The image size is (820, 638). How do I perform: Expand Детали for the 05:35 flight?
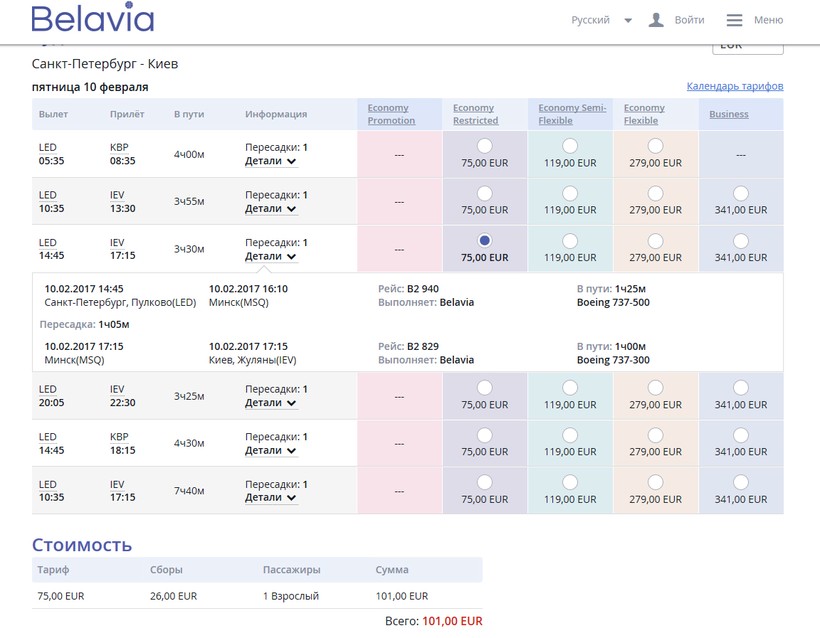pos(271,161)
